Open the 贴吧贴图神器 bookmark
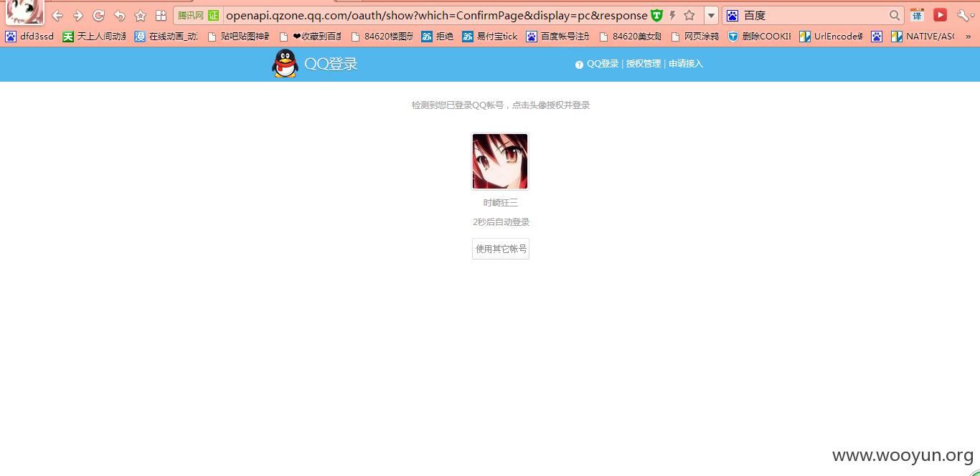Screen dimensions: 980x476 tap(238, 37)
